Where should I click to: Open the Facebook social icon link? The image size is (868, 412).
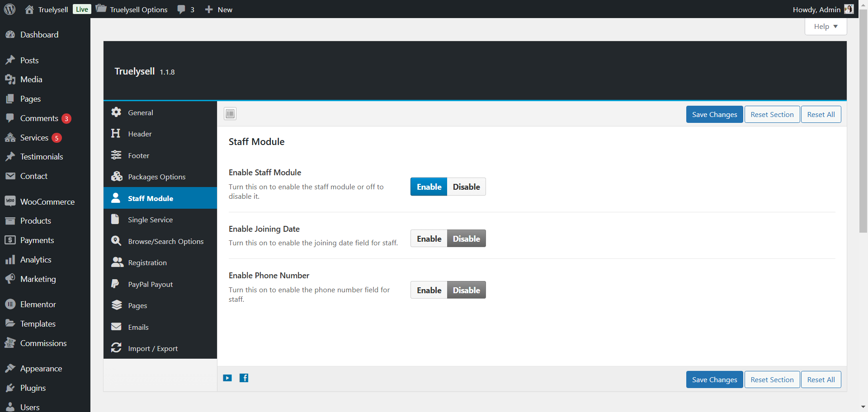(x=244, y=378)
